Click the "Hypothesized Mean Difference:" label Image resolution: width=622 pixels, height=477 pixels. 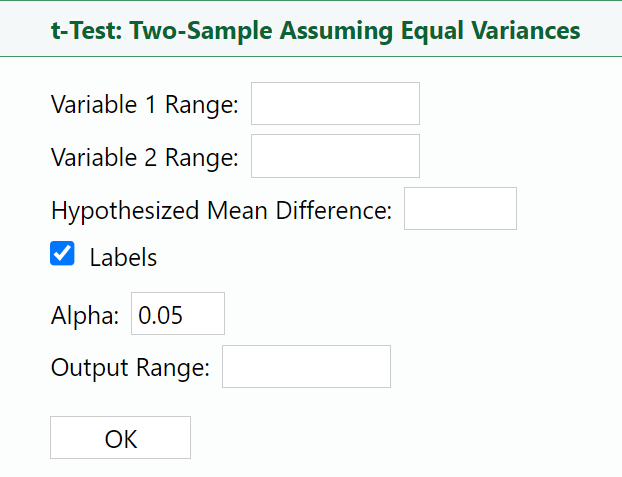pos(221,210)
